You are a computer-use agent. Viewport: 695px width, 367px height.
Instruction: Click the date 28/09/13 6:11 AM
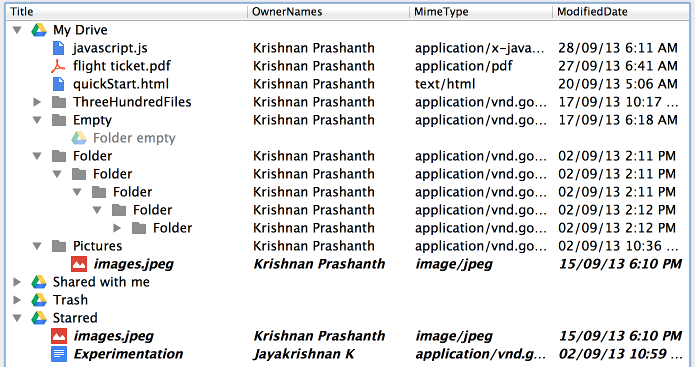coord(618,48)
